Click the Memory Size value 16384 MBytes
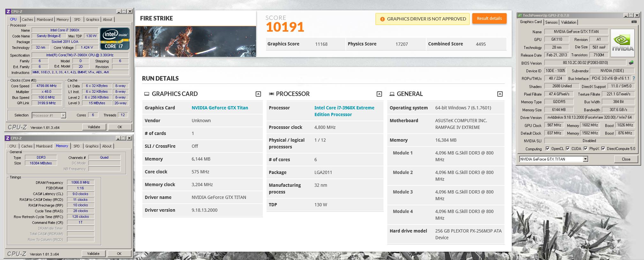This screenshot has height=260, width=644. pos(41,163)
